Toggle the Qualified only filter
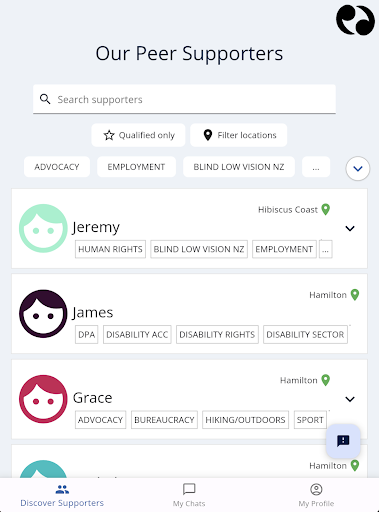Viewport: 379px width, 512px height. [x=138, y=135]
